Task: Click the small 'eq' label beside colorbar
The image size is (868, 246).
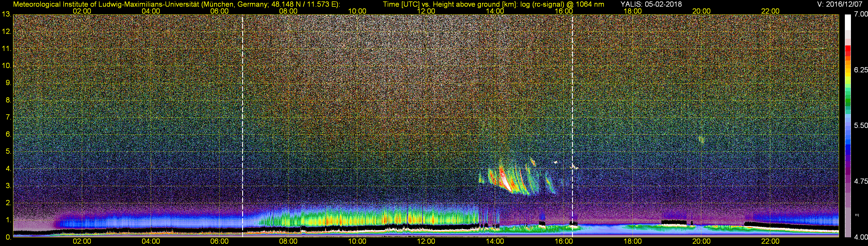Action: (857, 215)
